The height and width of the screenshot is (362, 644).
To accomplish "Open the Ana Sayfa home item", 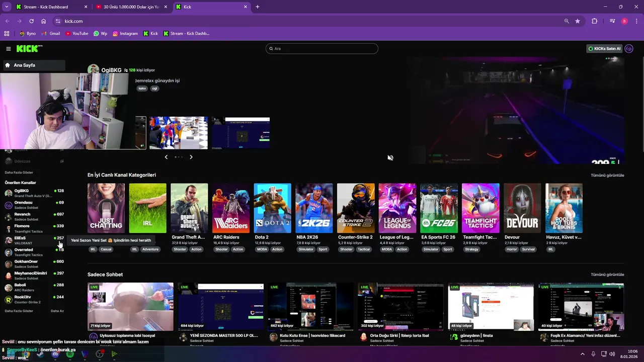I will click(34, 65).
